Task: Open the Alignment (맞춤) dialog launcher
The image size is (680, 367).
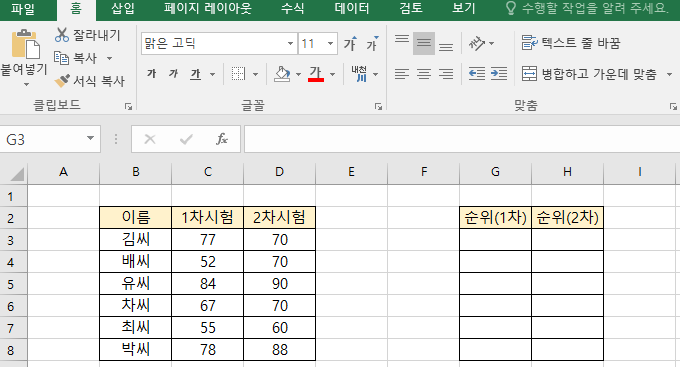Action: click(673, 107)
